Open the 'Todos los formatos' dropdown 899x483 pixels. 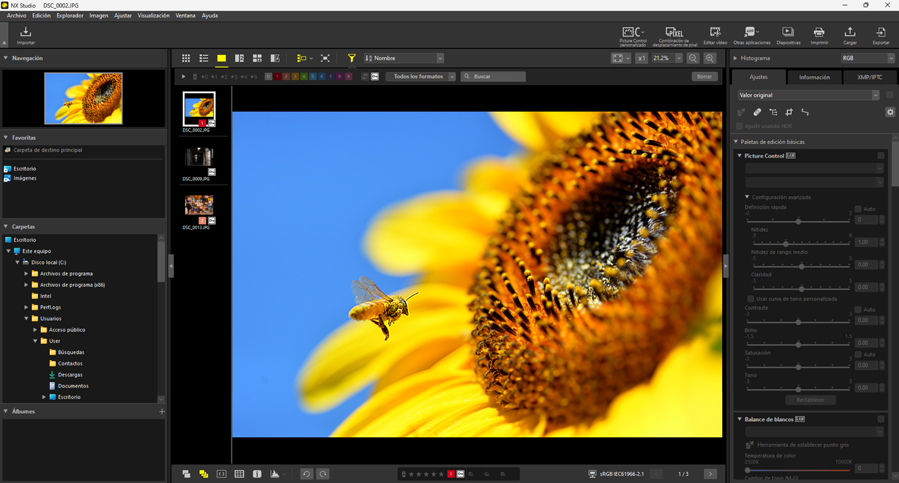click(421, 77)
